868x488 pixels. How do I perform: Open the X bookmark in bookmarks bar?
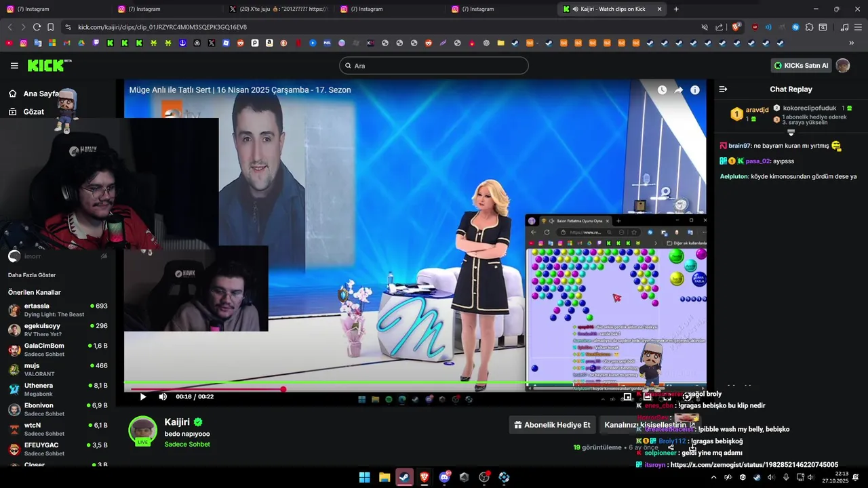[212, 43]
